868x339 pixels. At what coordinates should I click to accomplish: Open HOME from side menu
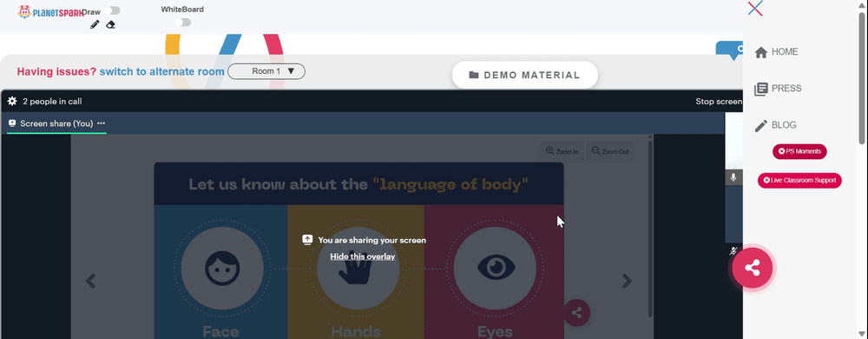point(785,51)
